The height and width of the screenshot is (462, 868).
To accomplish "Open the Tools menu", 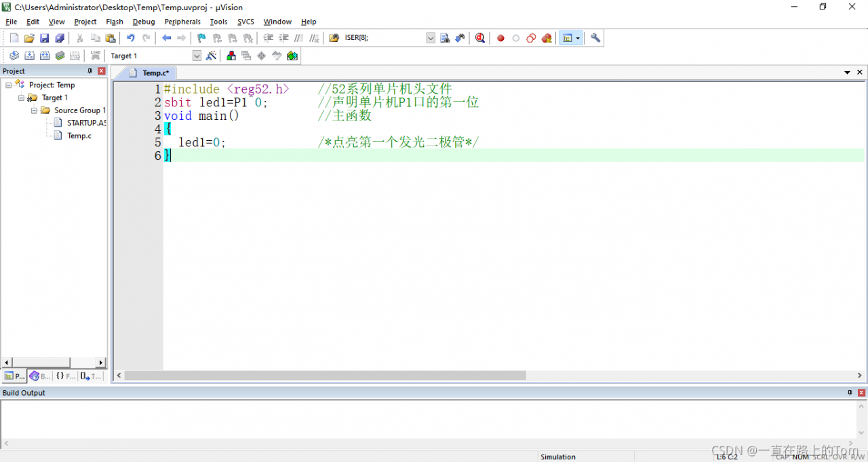I will 218,22.
